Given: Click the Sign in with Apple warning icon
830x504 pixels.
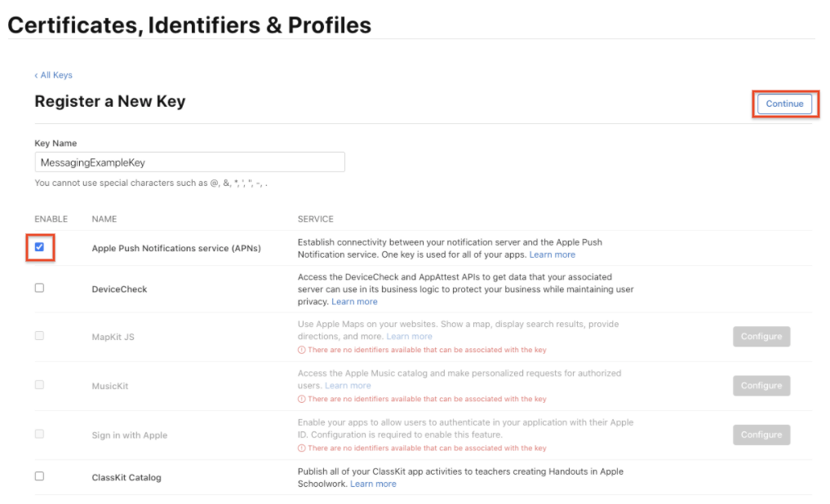Looking at the screenshot, I should pos(301,448).
